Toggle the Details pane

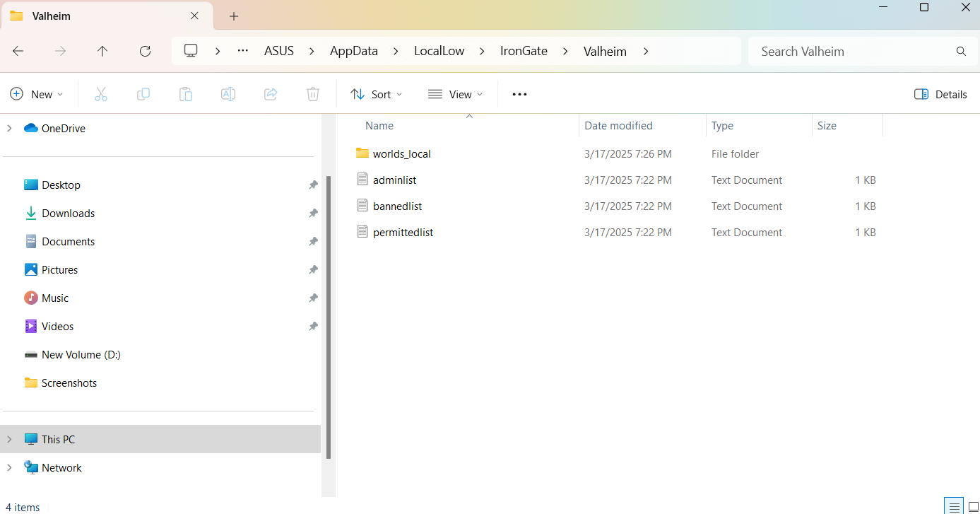point(940,93)
